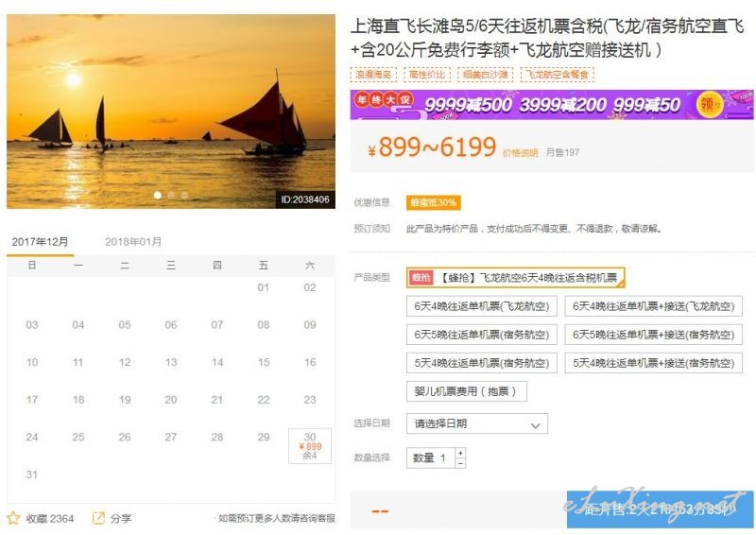Click the share arrow icon
The height and width of the screenshot is (535, 756).
click(98, 518)
